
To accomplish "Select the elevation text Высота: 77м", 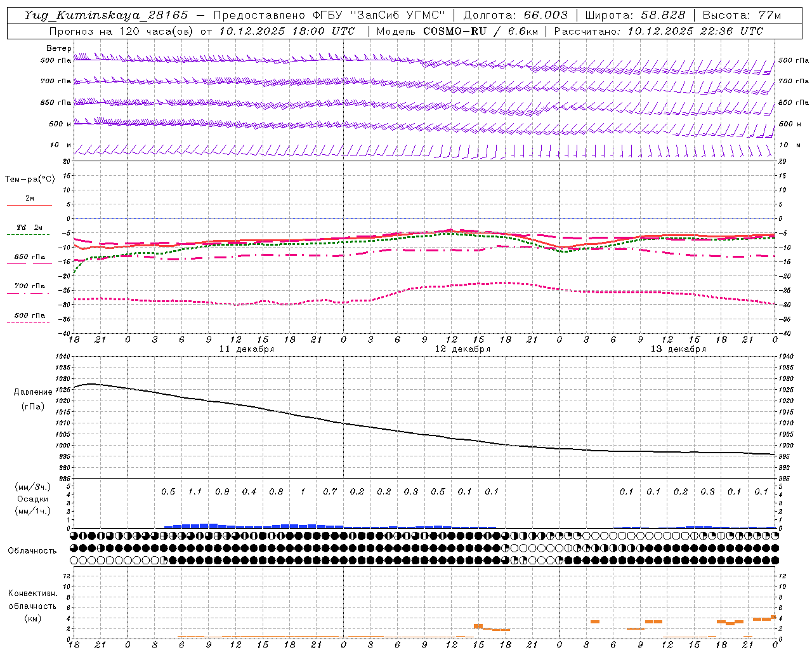I will click(x=742, y=15).
